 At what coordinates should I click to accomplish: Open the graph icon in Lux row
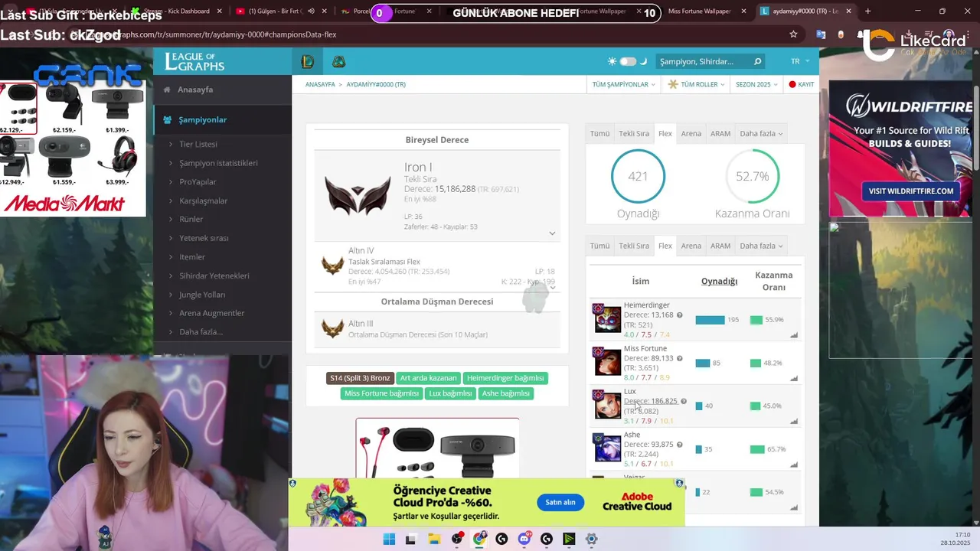(794, 421)
